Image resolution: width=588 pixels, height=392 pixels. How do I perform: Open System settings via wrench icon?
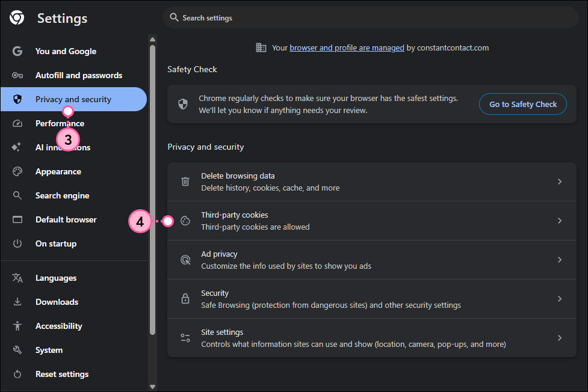[x=17, y=350]
